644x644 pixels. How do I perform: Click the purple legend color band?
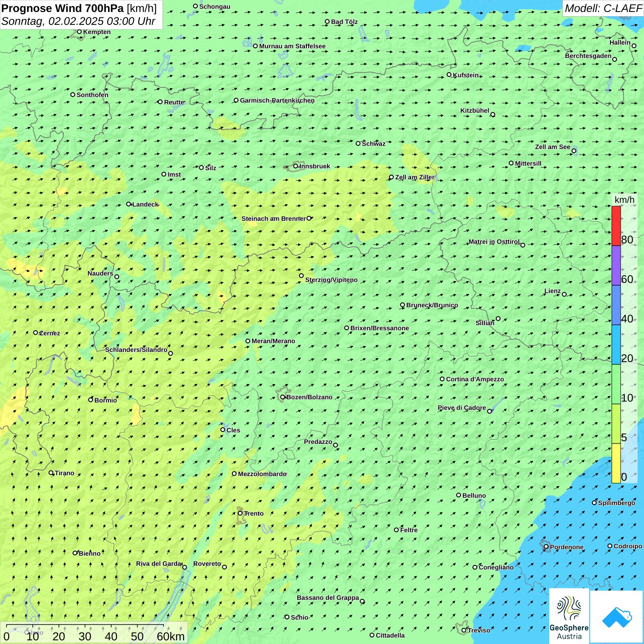pos(616,265)
